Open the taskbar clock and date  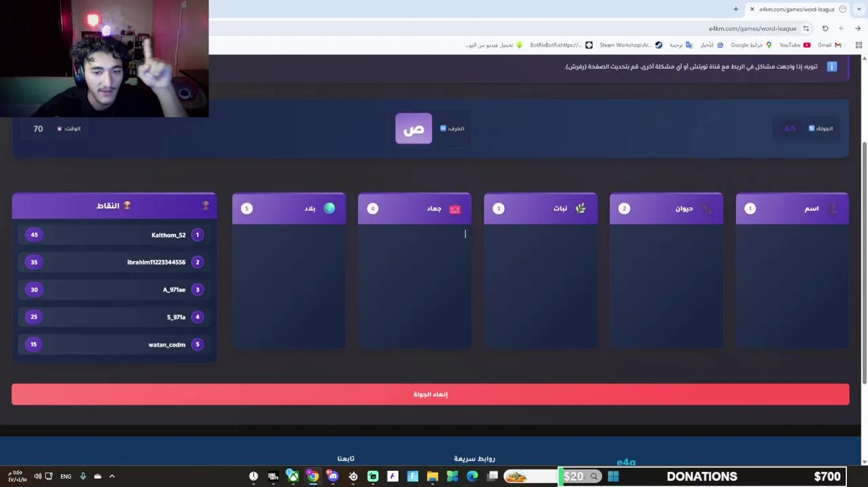pos(18,476)
